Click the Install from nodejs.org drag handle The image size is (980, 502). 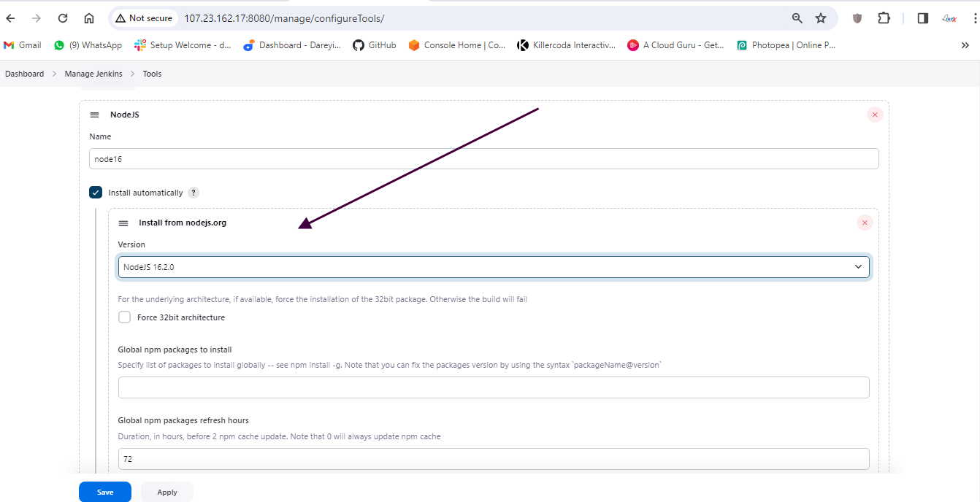pyautogui.click(x=123, y=223)
